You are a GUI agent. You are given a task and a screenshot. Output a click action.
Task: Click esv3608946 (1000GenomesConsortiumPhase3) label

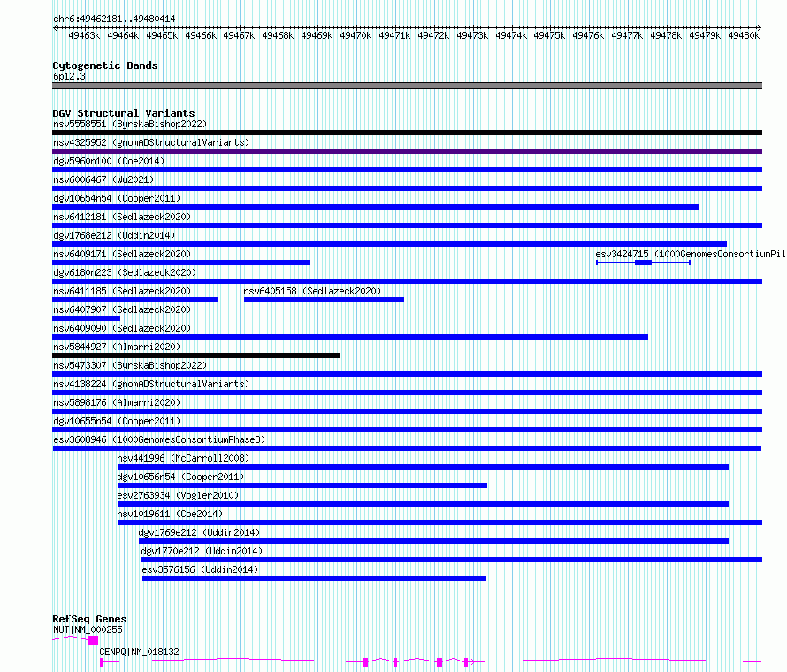tap(159, 439)
